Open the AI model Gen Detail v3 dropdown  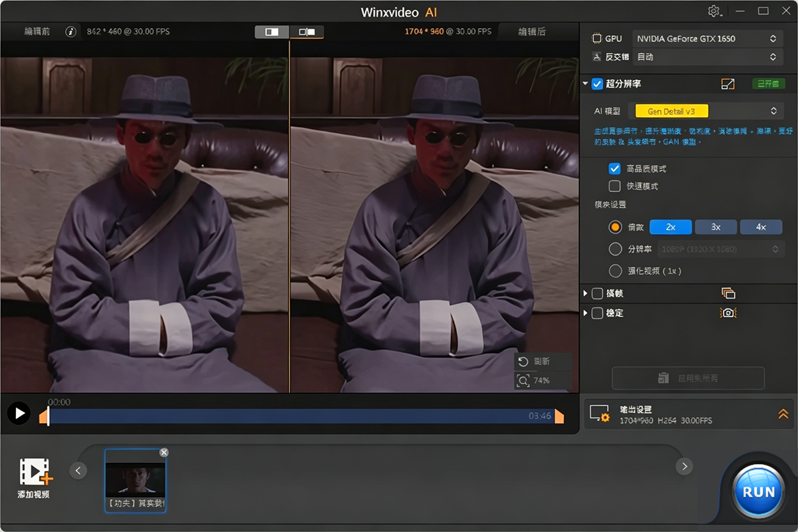coord(707,111)
